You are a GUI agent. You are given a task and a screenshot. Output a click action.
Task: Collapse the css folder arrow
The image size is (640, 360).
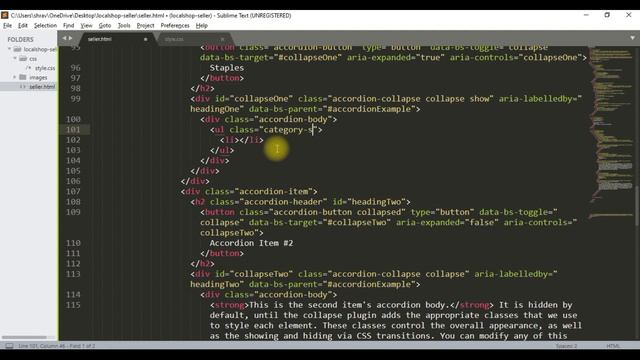coord(15,59)
